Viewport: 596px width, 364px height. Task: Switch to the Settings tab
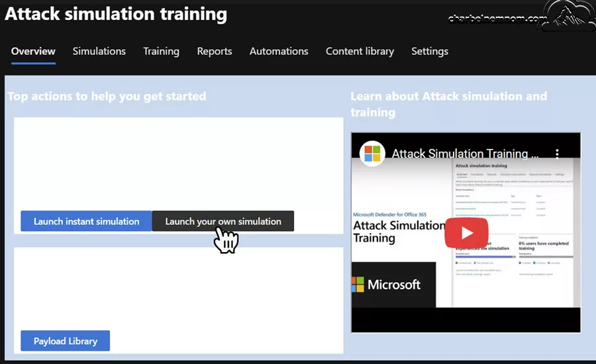click(430, 52)
